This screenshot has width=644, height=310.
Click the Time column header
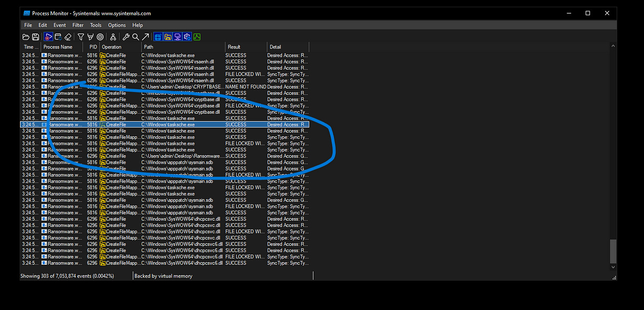pos(31,47)
